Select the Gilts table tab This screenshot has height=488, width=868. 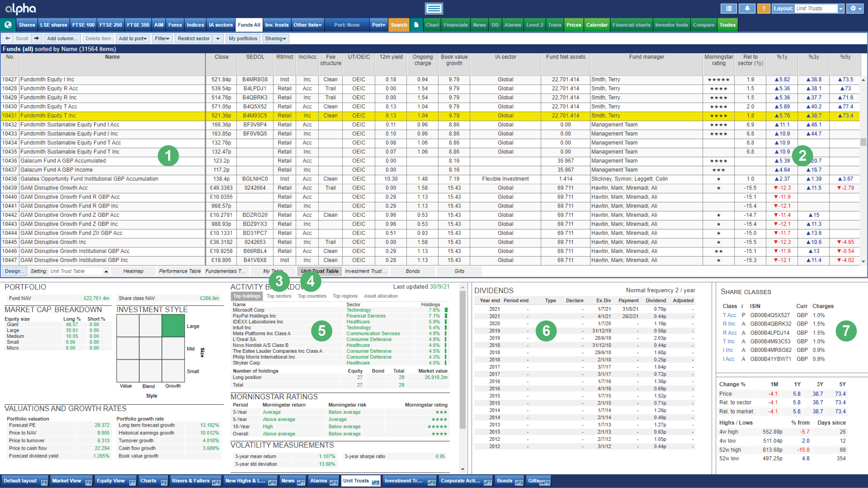459,271
